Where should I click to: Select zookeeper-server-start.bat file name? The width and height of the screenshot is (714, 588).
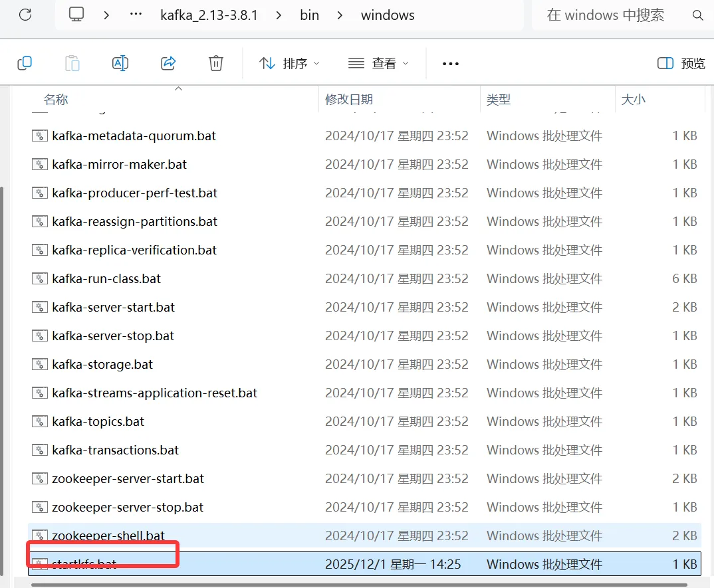128,479
